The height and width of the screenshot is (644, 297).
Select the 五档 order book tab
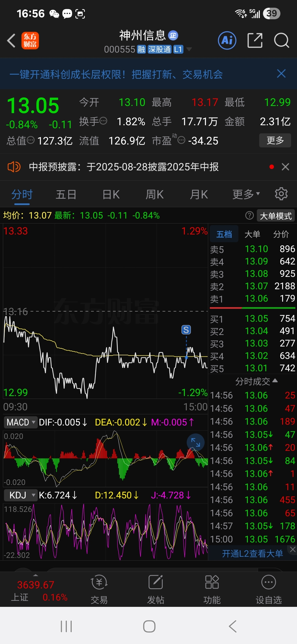(224, 234)
